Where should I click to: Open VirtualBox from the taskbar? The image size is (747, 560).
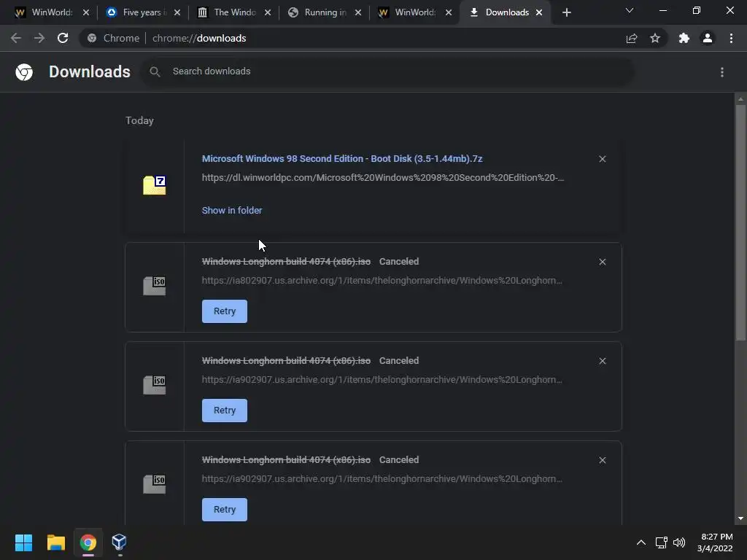click(x=119, y=542)
